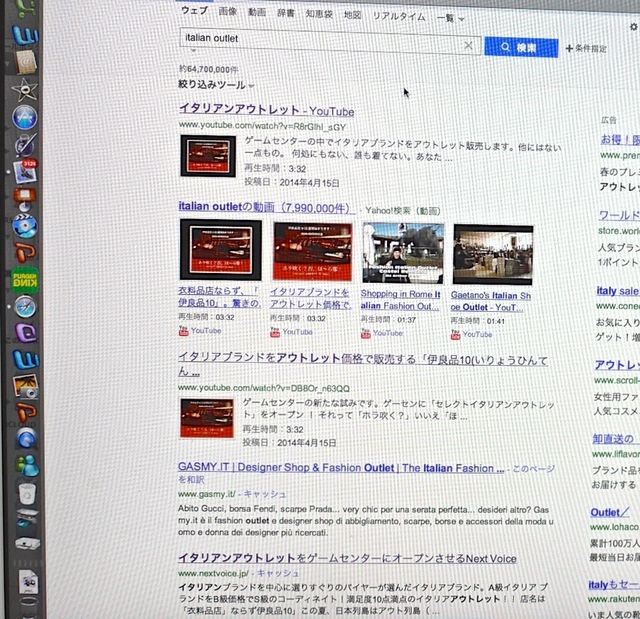The height and width of the screenshot is (619, 640).
Task: Launch Word from the Dock icon above Address Book
Action: coord(25,35)
